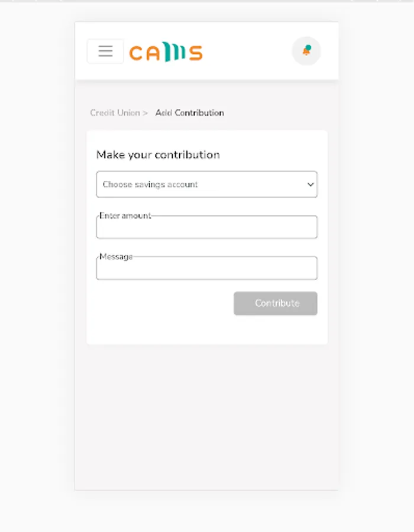Click the empty gray area below the form card
Screen dimensions: 414x532
206,414
